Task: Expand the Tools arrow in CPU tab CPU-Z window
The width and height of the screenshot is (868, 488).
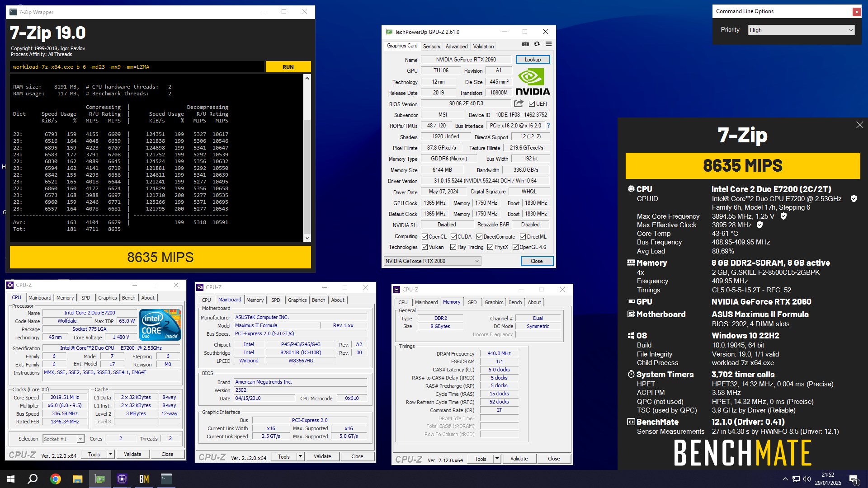Action: 110,454
